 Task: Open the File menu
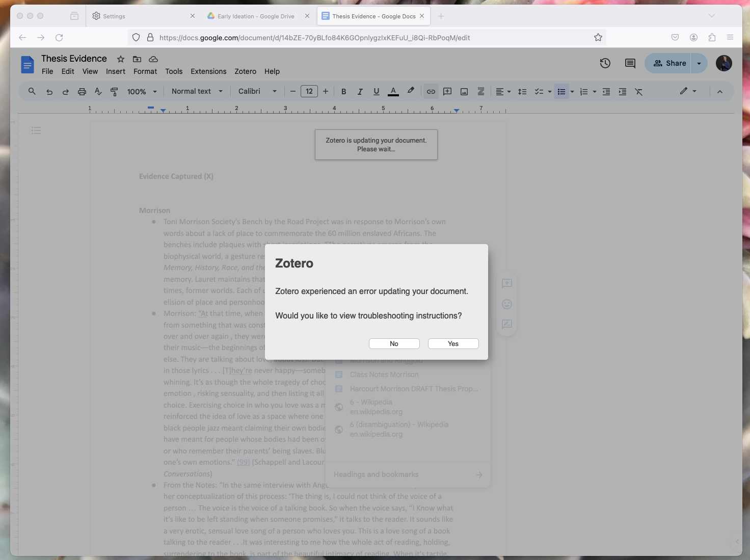(47, 71)
